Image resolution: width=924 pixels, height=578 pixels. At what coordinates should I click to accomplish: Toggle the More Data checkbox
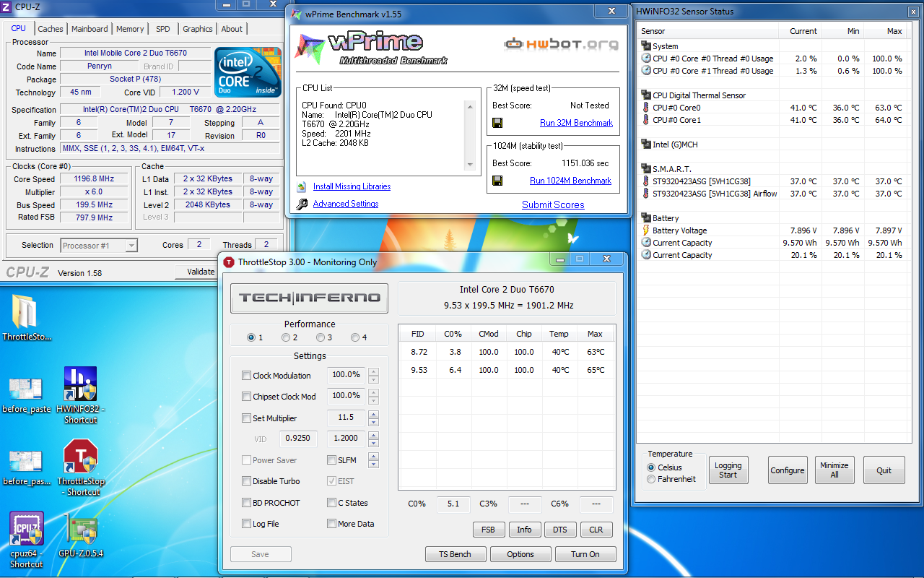pos(331,524)
